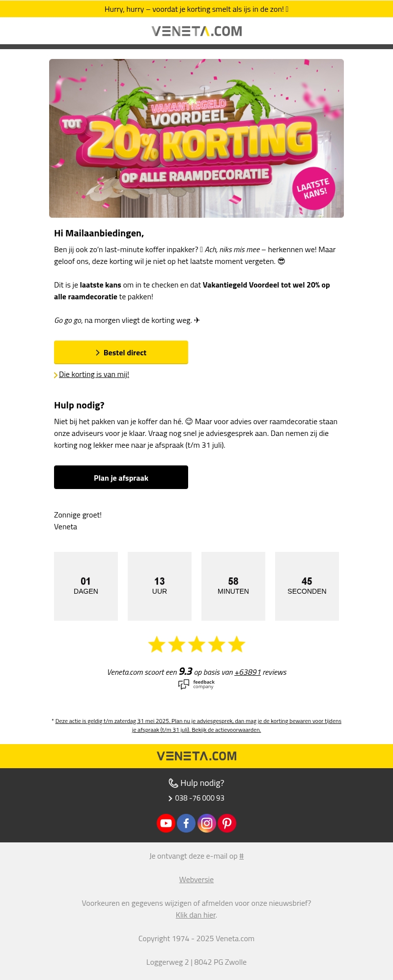Open the Webversie link

point(196,880)
